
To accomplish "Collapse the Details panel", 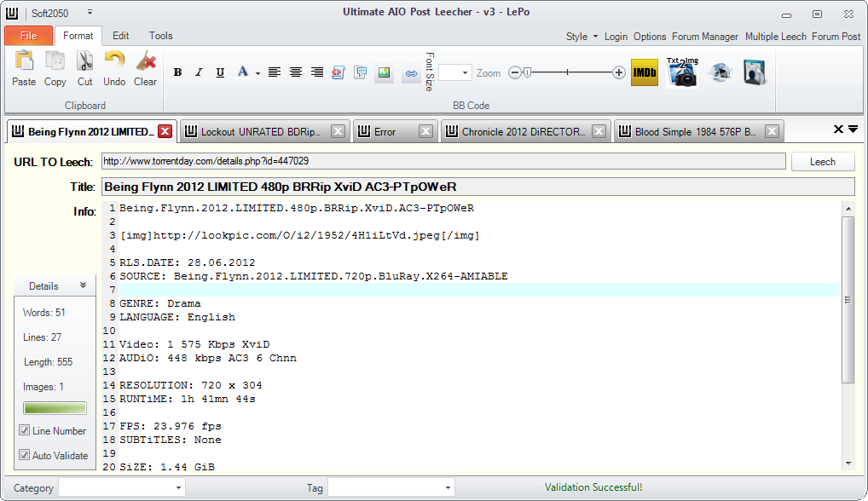I will point(83,286).
